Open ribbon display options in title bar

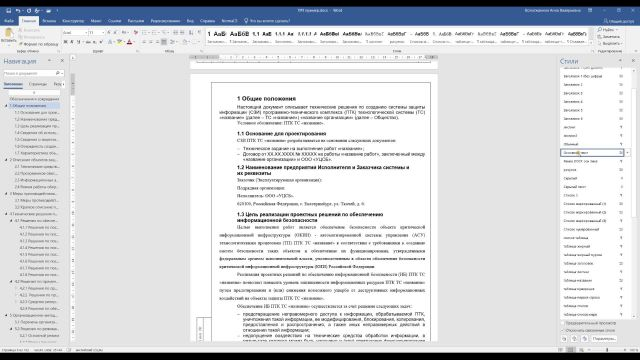click(590, 11)
